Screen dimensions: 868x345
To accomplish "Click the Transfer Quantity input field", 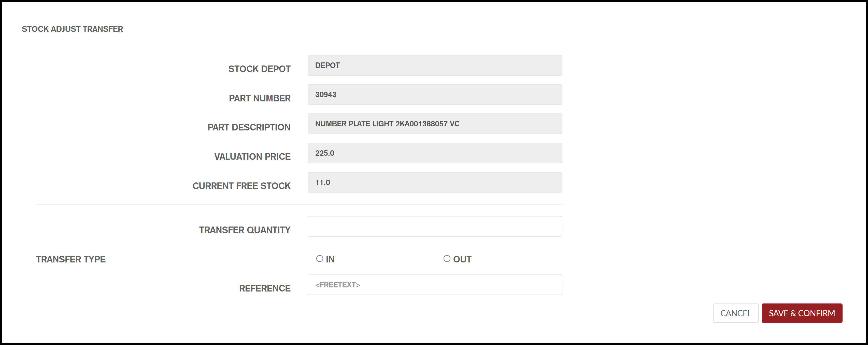I will point(434,226).
